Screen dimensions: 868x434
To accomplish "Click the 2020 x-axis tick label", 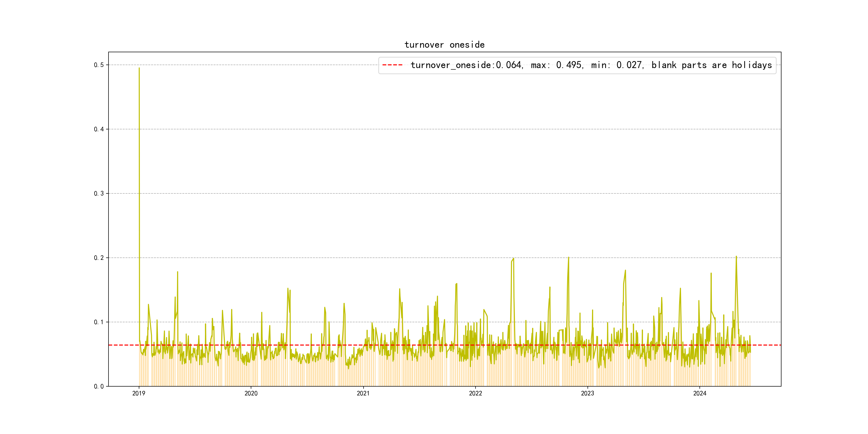I will click(x=251, y=393).
